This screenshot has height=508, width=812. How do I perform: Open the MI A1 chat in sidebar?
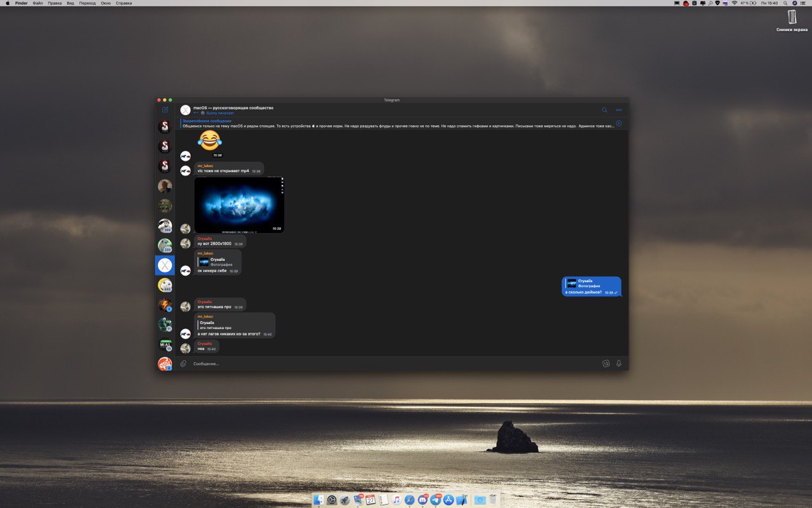[165, 344]
